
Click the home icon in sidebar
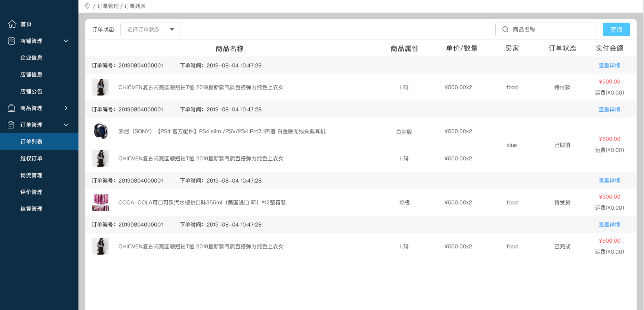[x=12, y=24]
